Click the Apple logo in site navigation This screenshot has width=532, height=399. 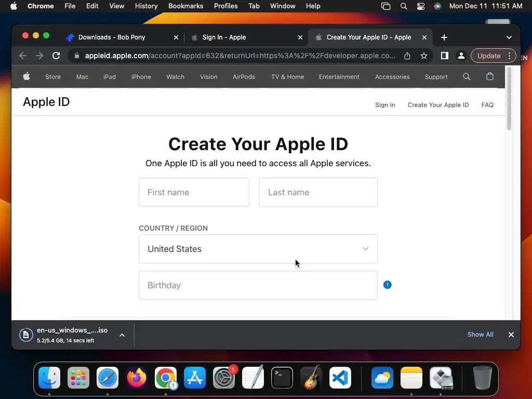(x=26, y=76)
